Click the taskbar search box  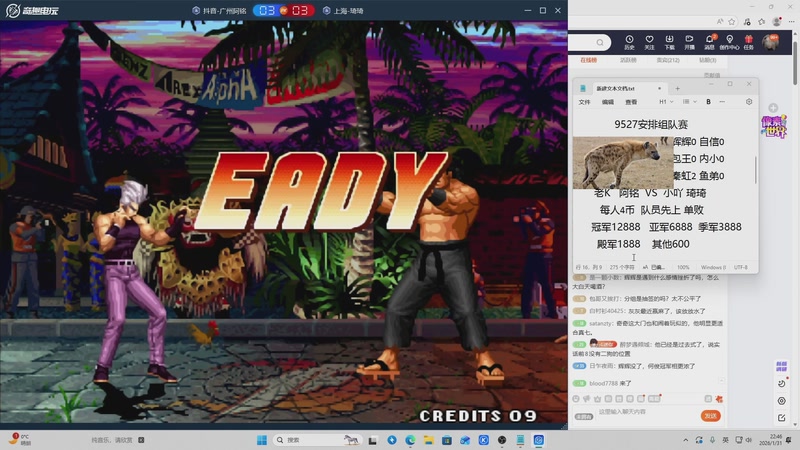317,440
